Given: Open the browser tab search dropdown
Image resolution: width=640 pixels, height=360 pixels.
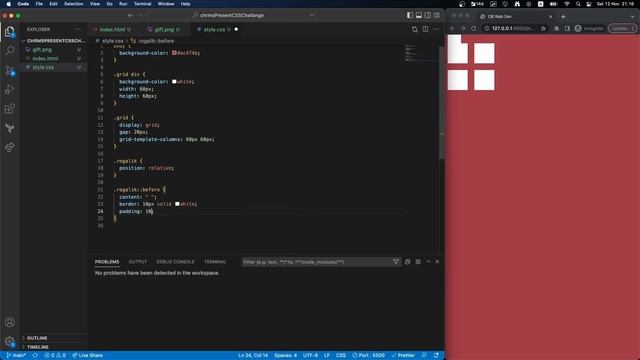Looking at the screenshot, I should (632, 16).
